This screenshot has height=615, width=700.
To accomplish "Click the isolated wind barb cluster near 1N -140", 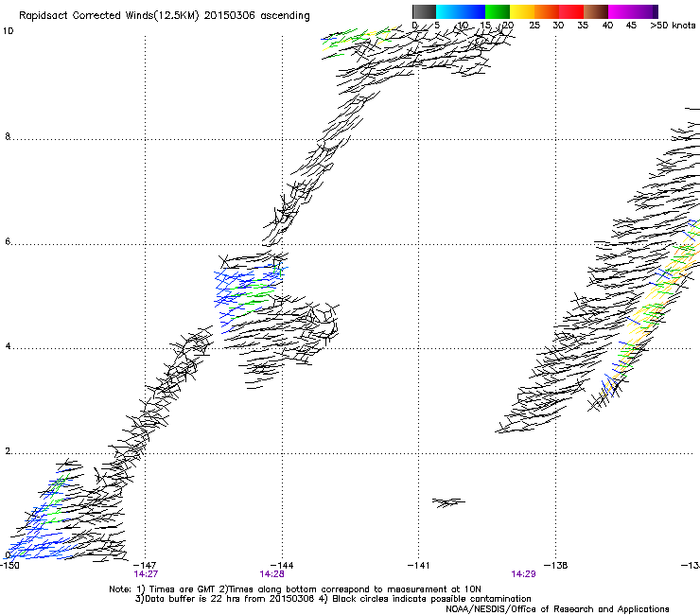I will 448,502.
